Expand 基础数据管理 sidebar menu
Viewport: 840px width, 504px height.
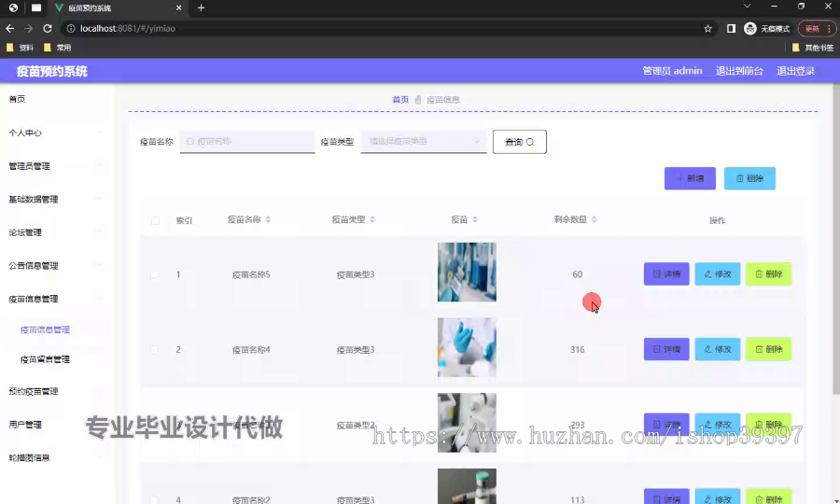pyautogui.click(x=55, y=199)
